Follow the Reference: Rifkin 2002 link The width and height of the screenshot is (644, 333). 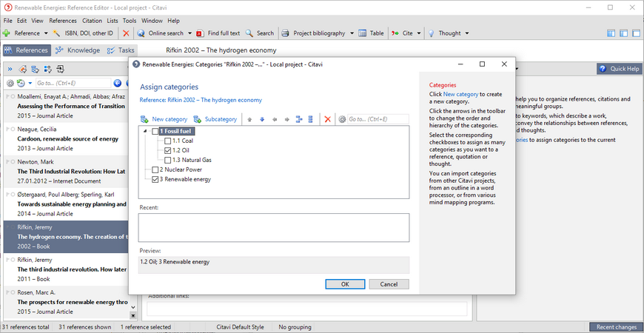[201, 100]
